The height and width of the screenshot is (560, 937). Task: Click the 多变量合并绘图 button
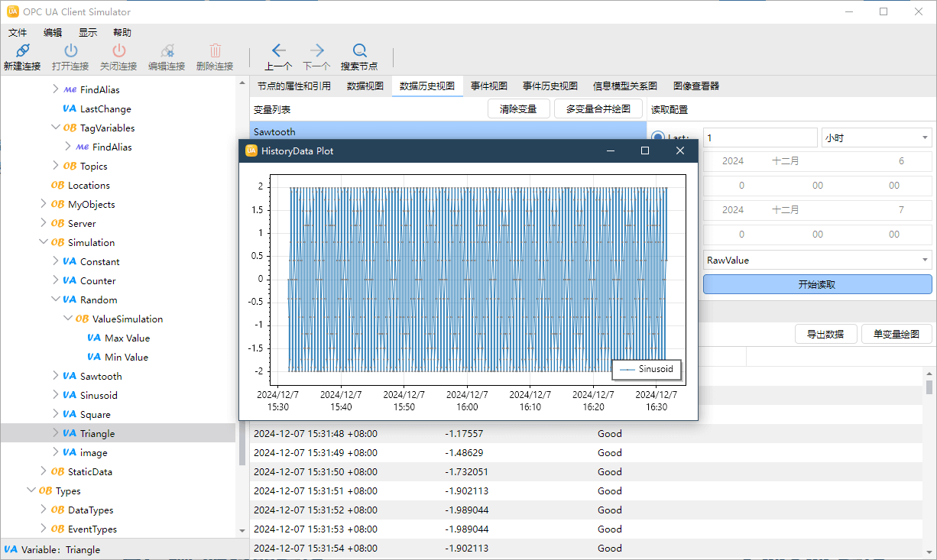(x=598, y=109)
